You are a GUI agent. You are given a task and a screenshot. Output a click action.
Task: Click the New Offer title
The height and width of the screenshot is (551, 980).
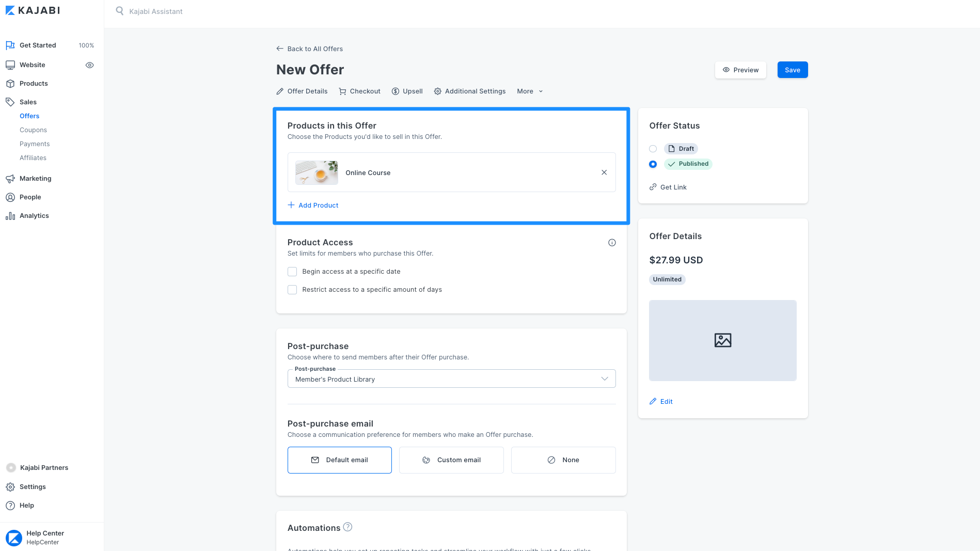pyautogui.click(x=310, y=70)
